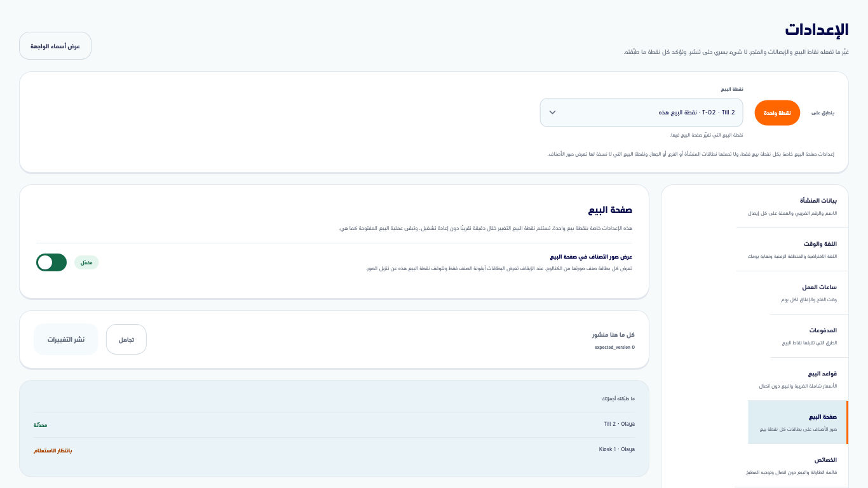This screenshot has height=488, width=868.
Task: Open اللغة والوقت settings section
Action: coord(792,250)
